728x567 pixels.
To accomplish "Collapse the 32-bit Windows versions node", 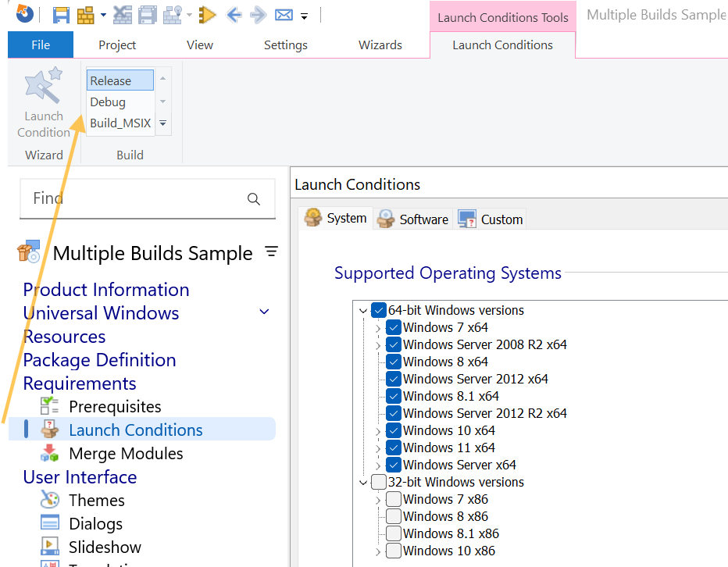I will tap(363, 483).
